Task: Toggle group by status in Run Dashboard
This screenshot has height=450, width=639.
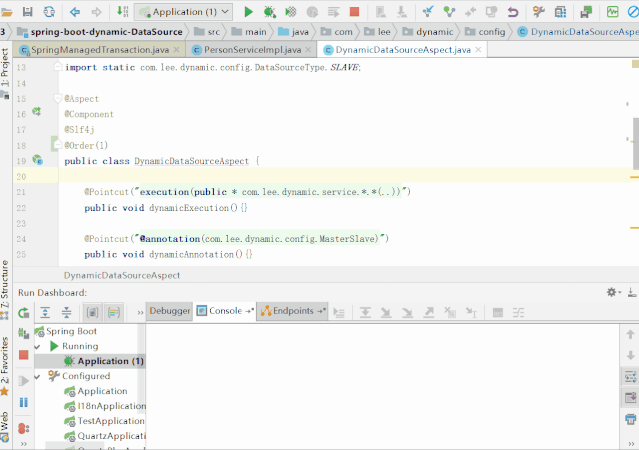Action: 114,313
